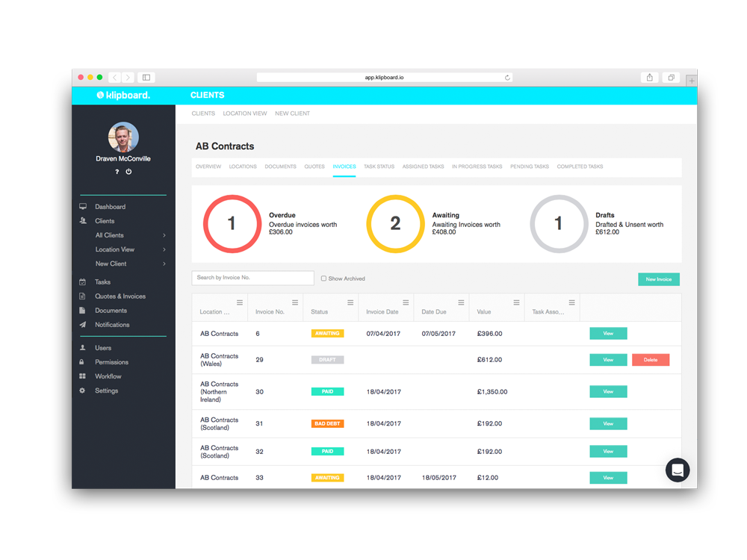Screen dimensions: 747x560
Task: Enable the Show Archived checkbox
Action: 323,278
